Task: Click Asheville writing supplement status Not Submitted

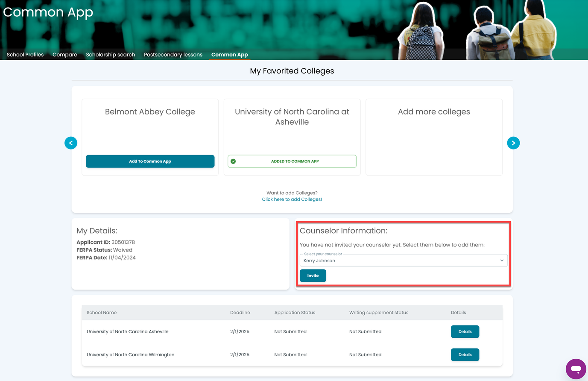Action: [x=366, y=331]
